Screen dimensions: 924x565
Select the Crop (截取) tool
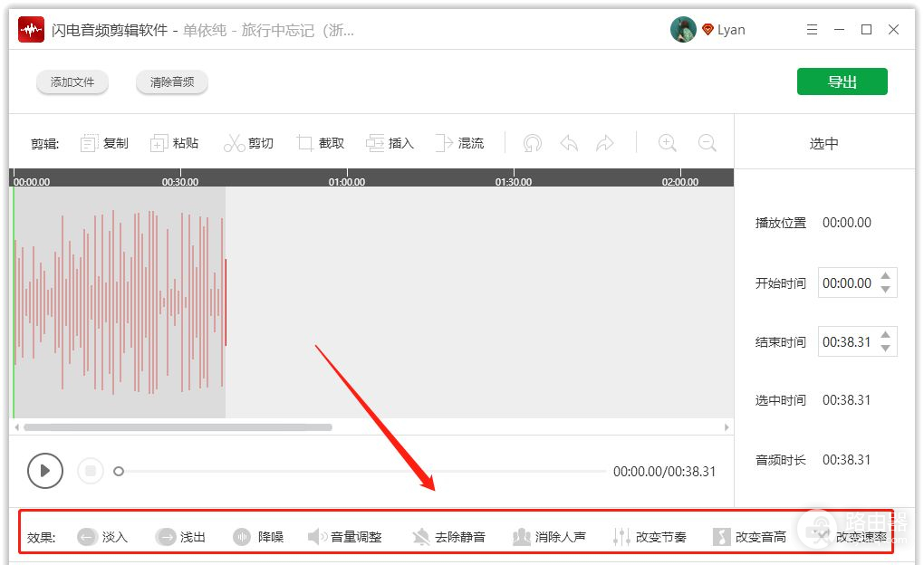point(321,143)
